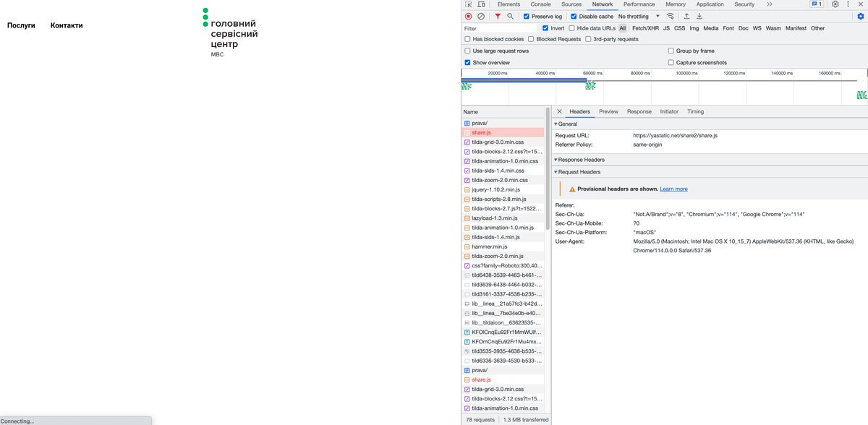Collapse the Request Headers section
Viewport: 868px width, 425px height.
tap(577, 172)
